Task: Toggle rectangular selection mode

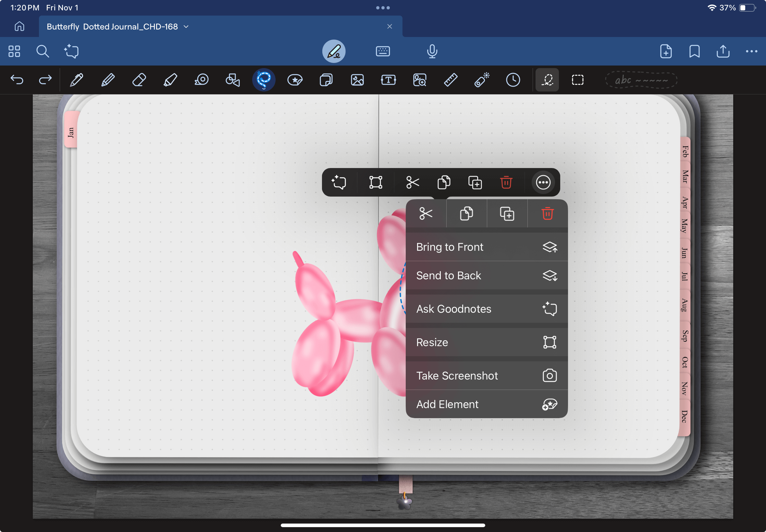Action: (577, 80)
